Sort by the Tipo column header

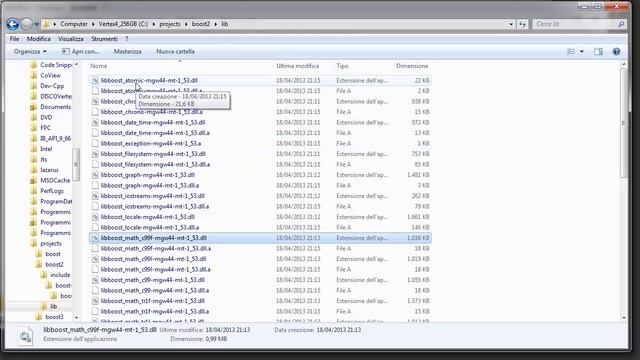coord(342,66)
